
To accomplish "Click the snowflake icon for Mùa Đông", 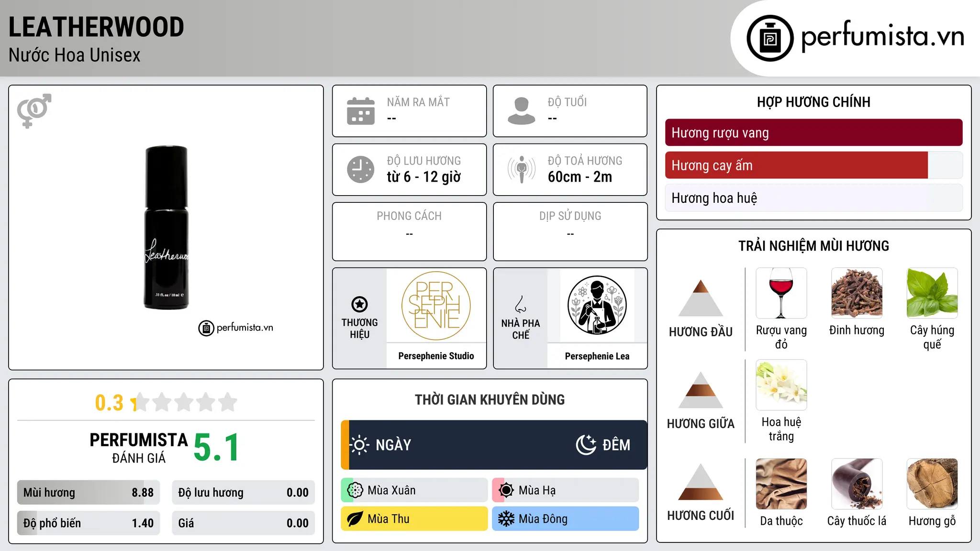I will [506, 519].
